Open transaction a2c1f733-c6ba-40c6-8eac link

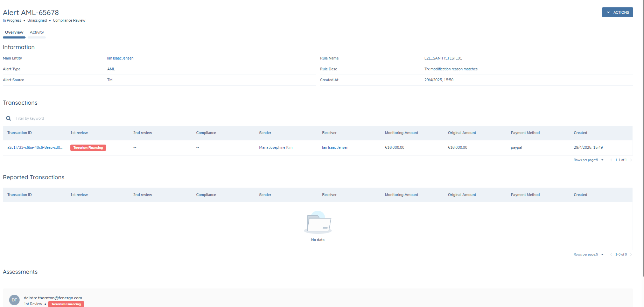[x=35, y=148]
